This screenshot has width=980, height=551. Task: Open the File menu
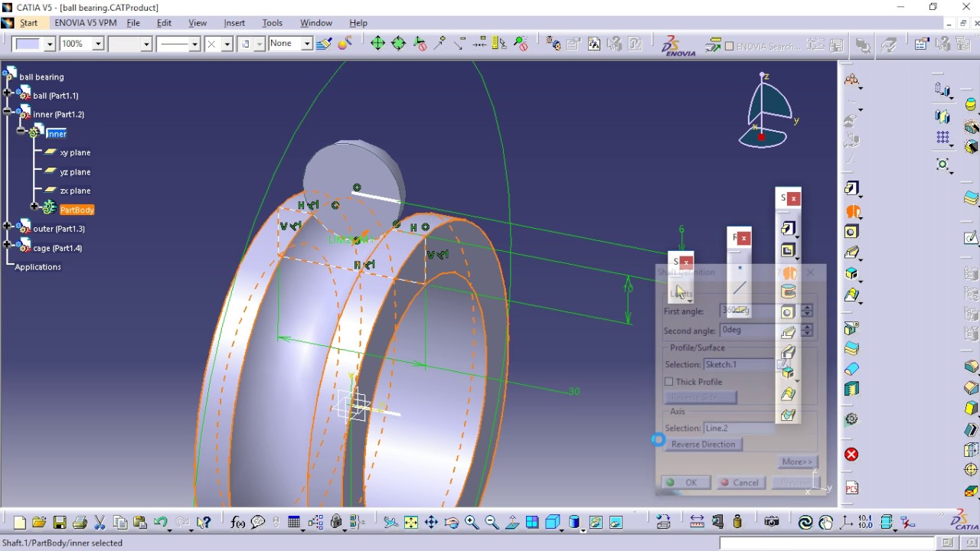[133, 23]
